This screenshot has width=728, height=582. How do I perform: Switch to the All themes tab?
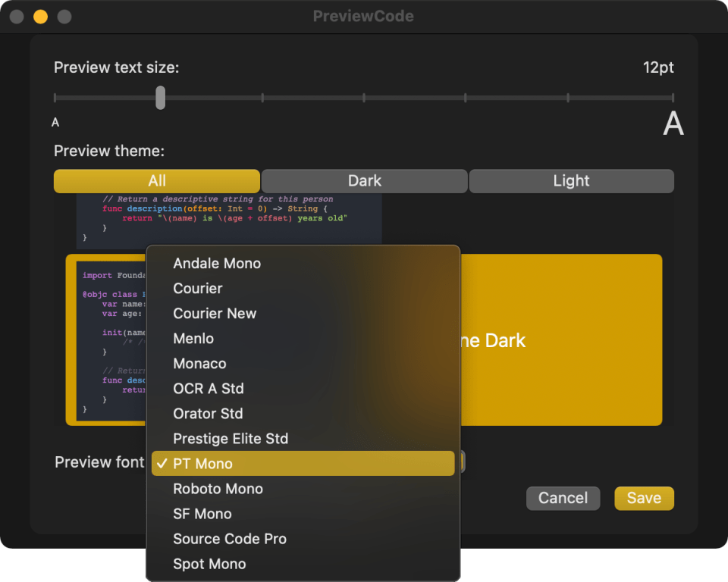point(157,181)
